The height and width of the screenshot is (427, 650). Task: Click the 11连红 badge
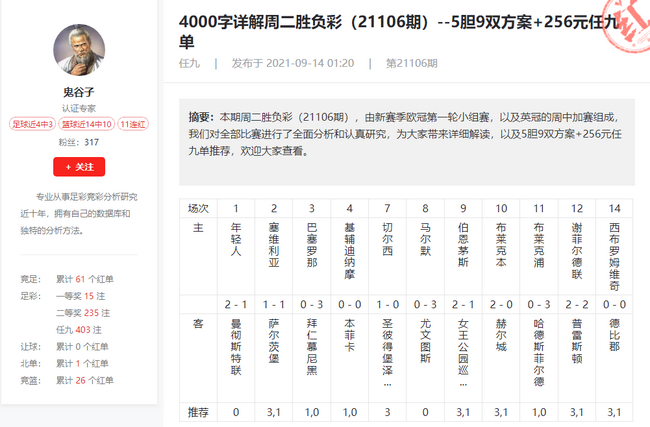133,124
